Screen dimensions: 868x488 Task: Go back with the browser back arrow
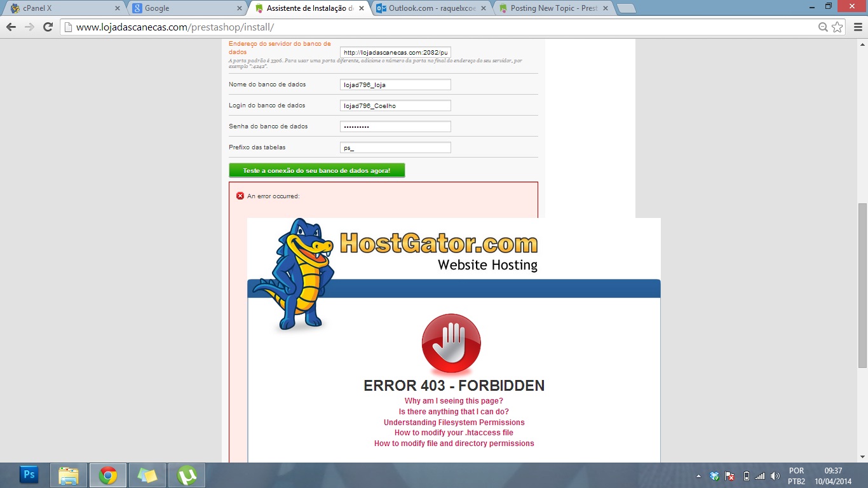click(x=11, y=27)
